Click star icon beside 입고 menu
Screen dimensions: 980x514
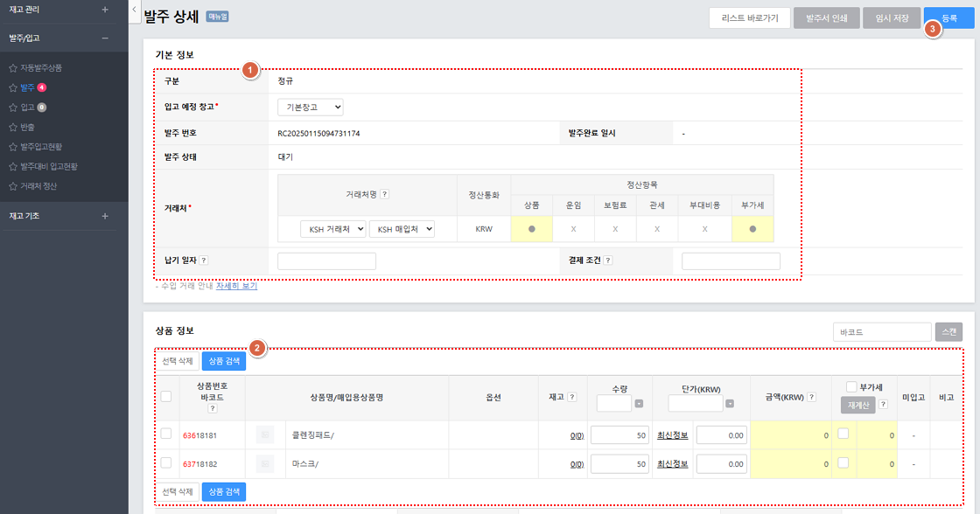click(12, 108)
